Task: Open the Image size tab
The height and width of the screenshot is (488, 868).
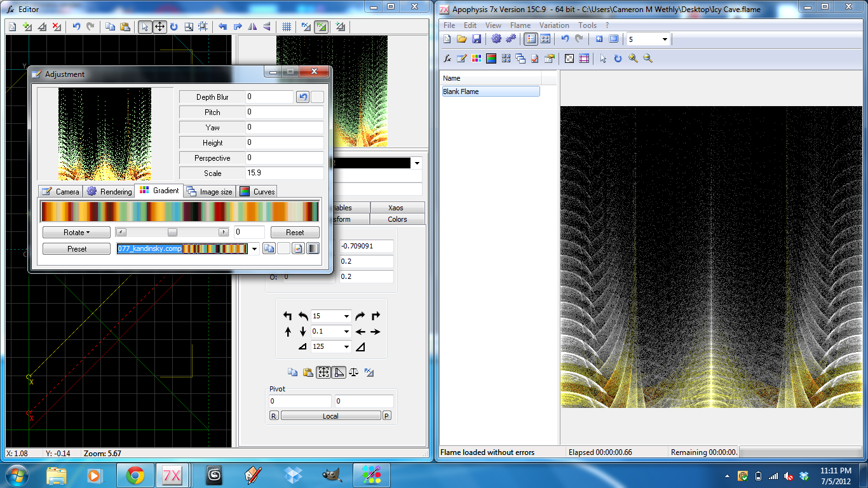Action: [209, 191]
